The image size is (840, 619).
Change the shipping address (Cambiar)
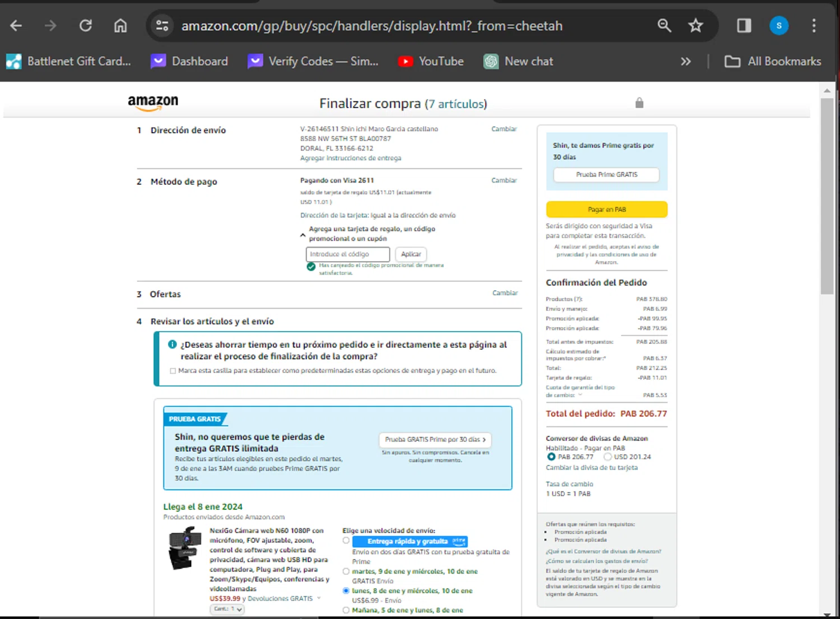tap(504, 129)
